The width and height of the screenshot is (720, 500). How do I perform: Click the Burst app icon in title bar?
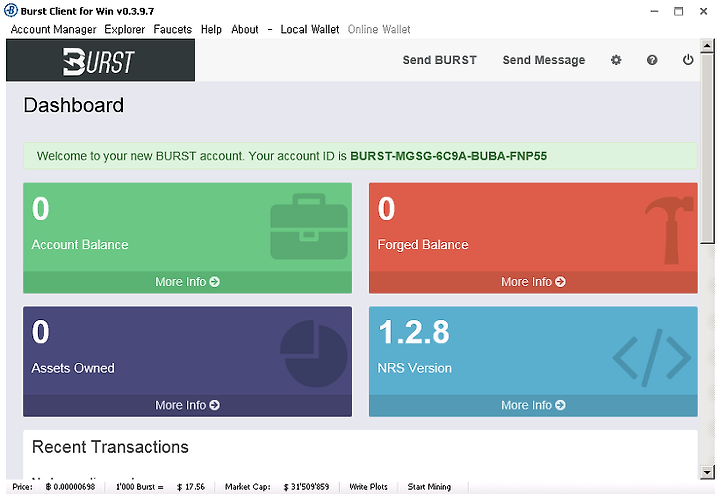pos(11,10)
